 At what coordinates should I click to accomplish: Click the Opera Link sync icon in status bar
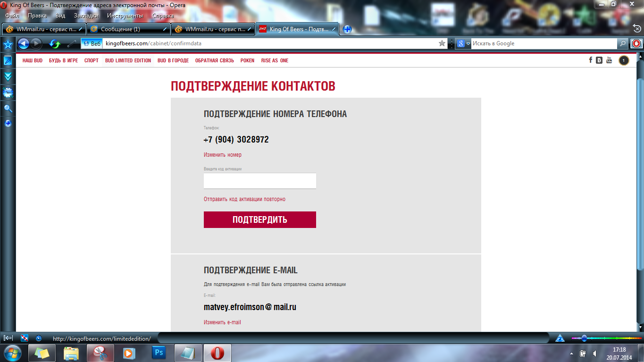[x=25, y=338]
